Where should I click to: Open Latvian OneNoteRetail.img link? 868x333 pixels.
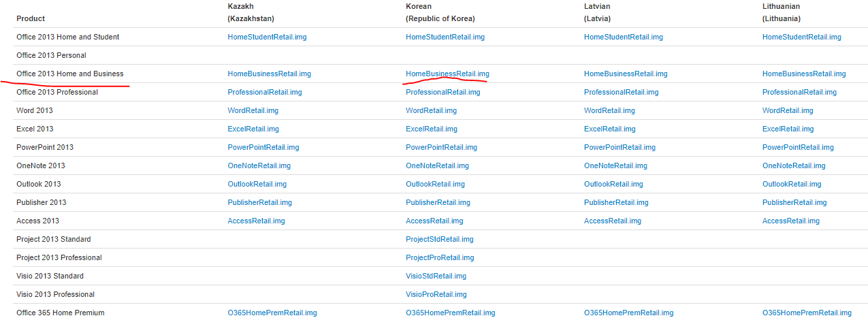(x=616, y=165)
